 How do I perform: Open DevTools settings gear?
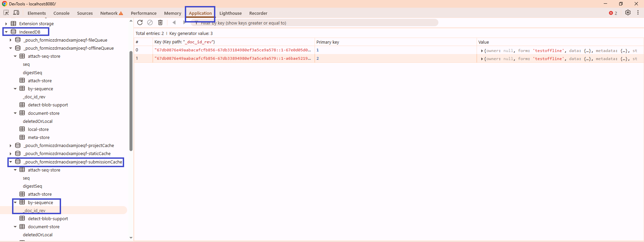coord(628,13)
